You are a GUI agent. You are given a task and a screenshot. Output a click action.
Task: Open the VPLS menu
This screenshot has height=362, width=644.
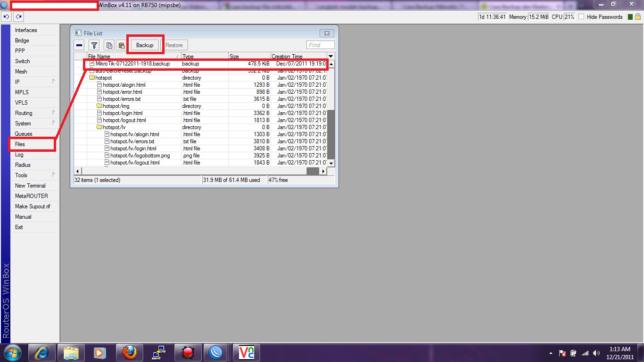35,103
